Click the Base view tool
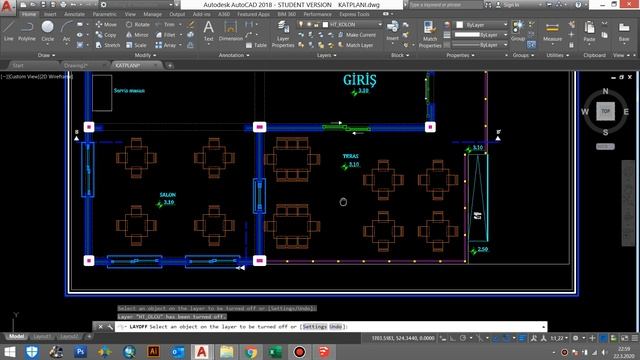Viewport: 640px width, 360px height. coord(624,32)
